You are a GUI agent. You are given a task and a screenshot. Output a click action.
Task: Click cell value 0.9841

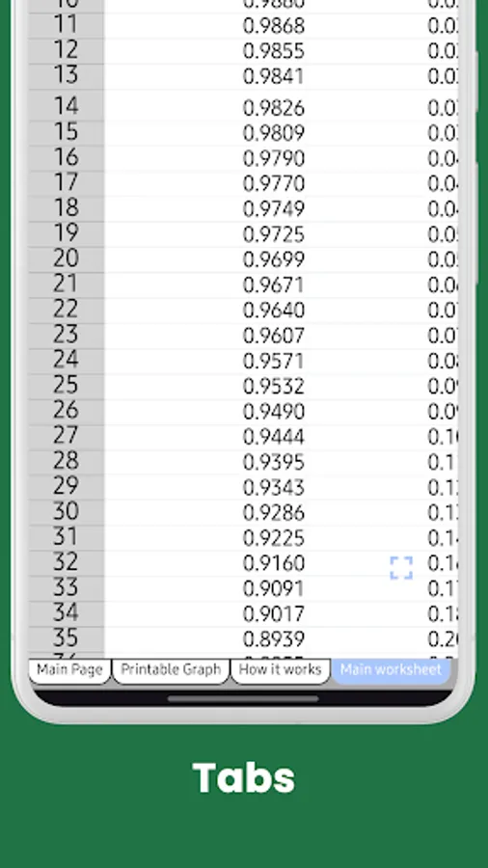click(274, 77)
